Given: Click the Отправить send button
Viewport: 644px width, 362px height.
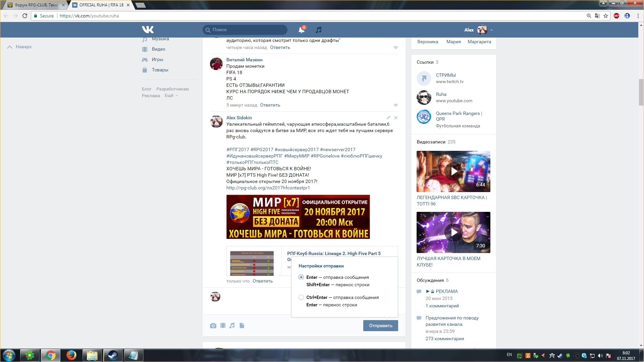Looking at the screenshot, I should 380,325.
